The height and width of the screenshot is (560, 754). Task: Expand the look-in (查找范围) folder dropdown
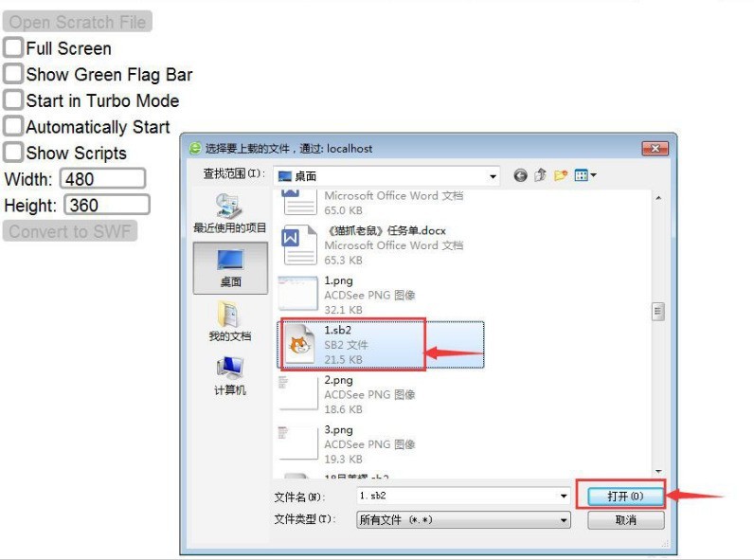tap(493, 176)
